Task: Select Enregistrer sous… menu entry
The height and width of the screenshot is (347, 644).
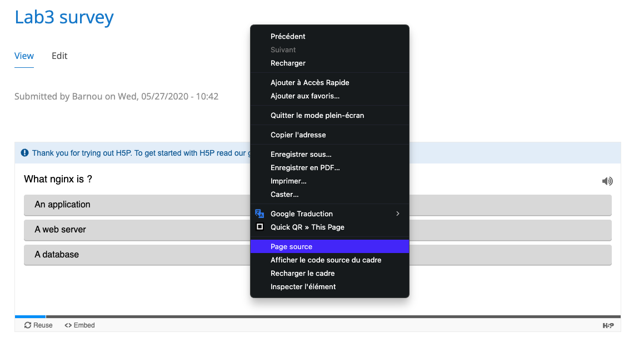Action: tap(330, 154)
